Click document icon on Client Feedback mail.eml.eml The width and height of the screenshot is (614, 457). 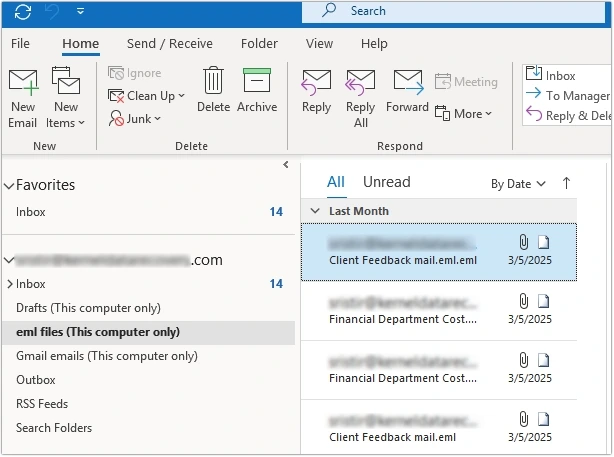543,242
